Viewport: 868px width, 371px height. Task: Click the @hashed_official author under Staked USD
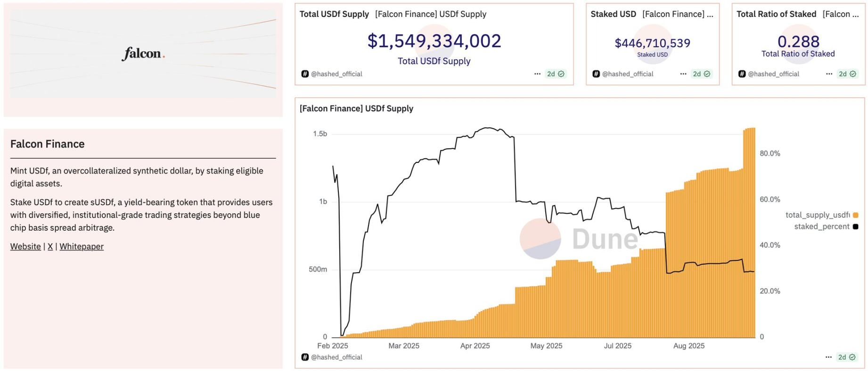pos(628,74)
